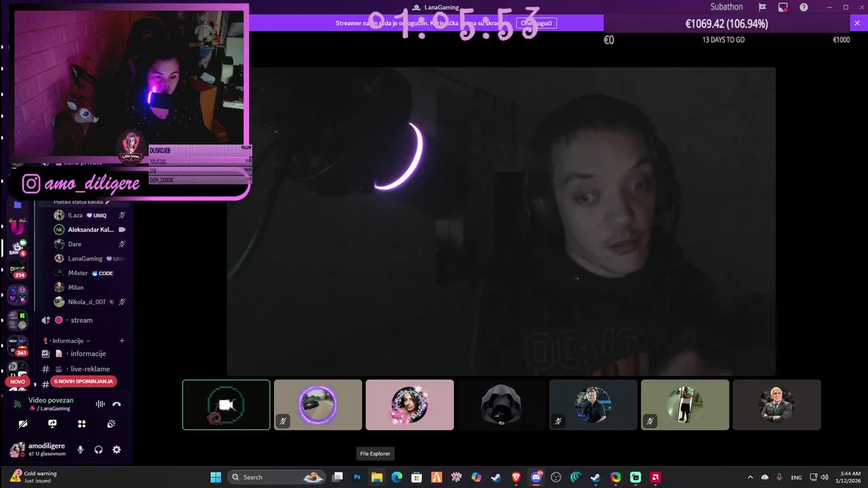This screenshot has width=868, height=488.
Task: Open soundboard in voice panel
Action: point(111,424)
